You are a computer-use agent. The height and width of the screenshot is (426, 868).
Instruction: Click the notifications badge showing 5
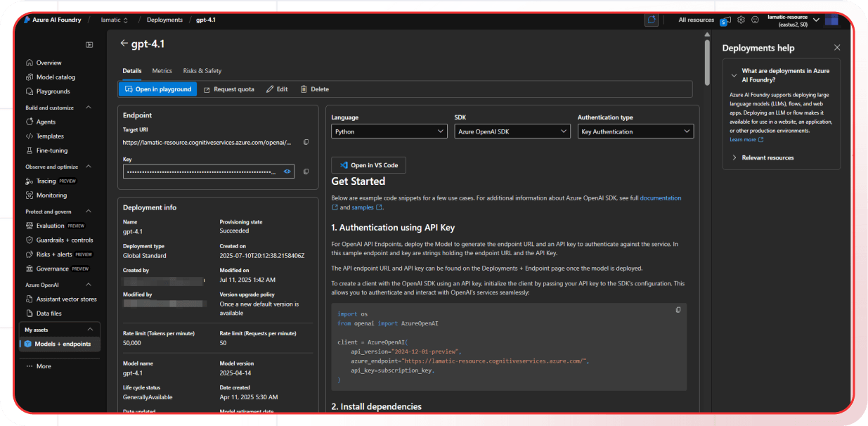pos(723,21)
